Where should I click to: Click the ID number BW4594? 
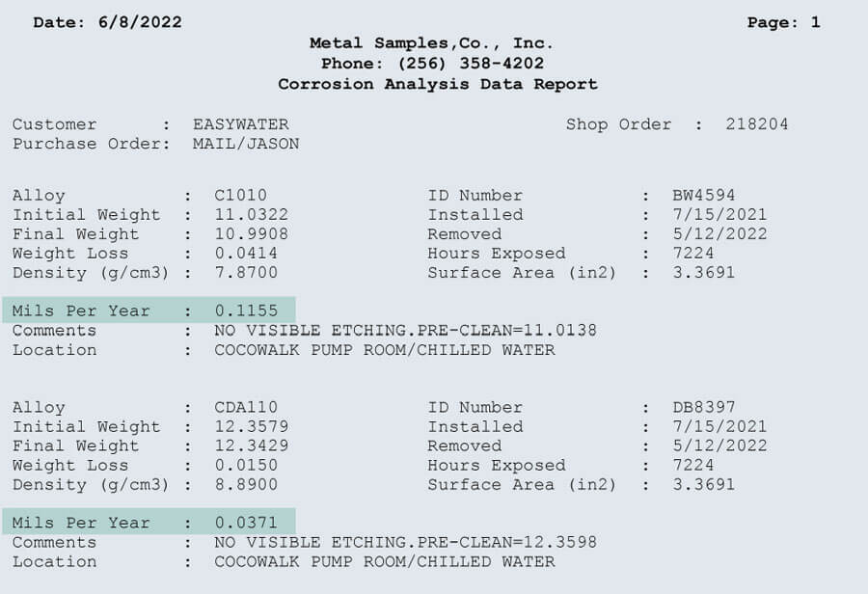tap(704, 196)
